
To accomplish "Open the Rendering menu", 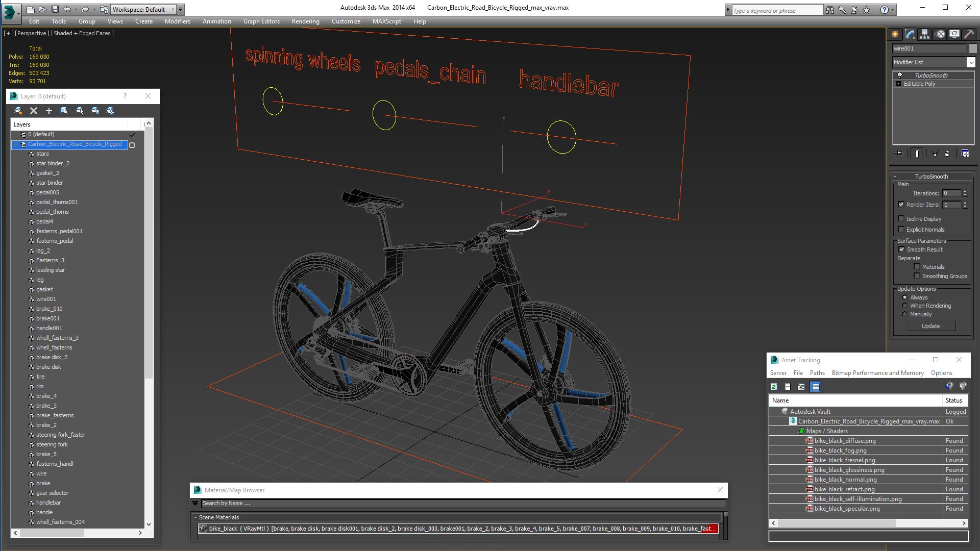I will (x=305, y=21).
